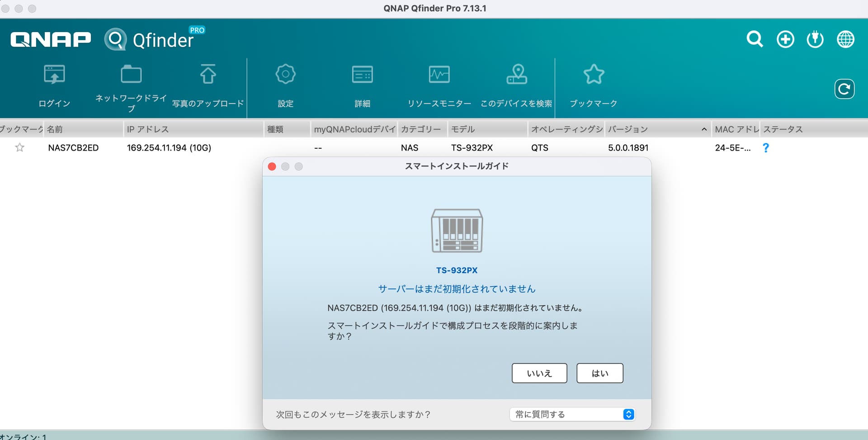This screenshot has width=868, height=440.
Task: Open the Settings (設定) gear icon
Action: click(285, 74)
